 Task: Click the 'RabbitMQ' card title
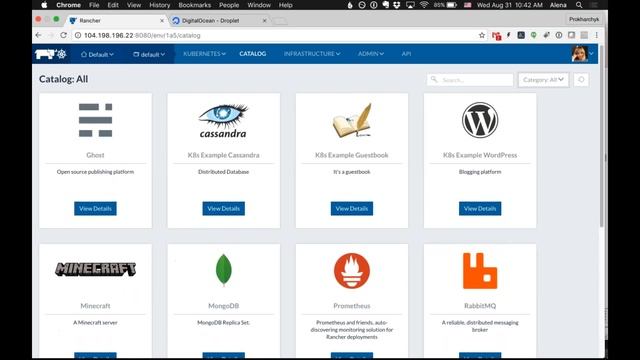pos(480,306)
